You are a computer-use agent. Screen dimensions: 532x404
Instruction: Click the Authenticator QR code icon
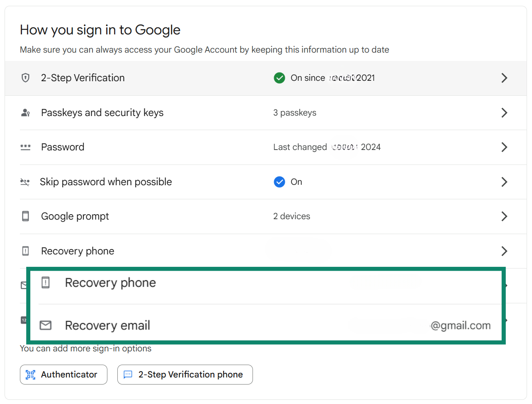click(30, 375)
